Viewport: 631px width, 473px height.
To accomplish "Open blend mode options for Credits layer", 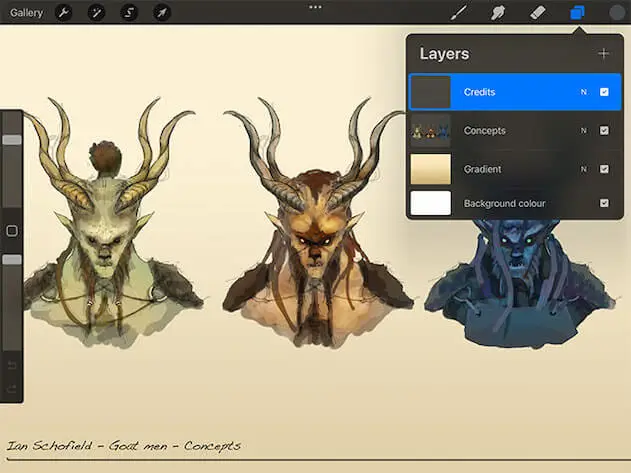I will (x=583, y=92).
